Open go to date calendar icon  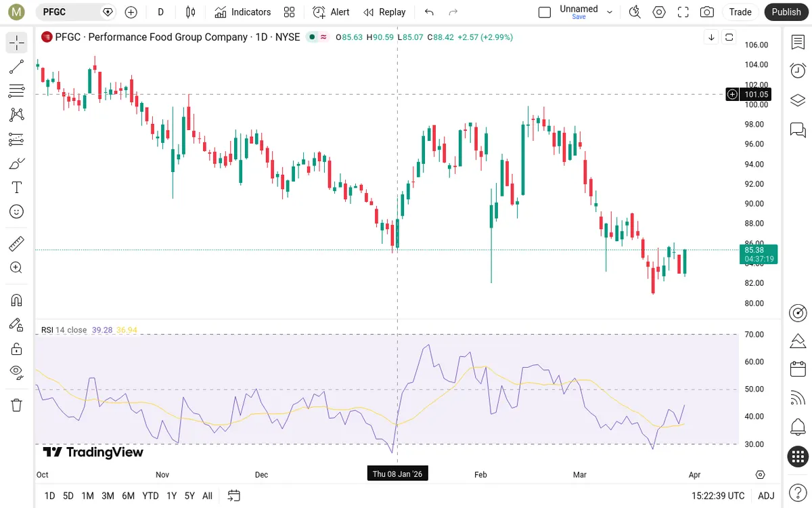click(x=234, y=496)
